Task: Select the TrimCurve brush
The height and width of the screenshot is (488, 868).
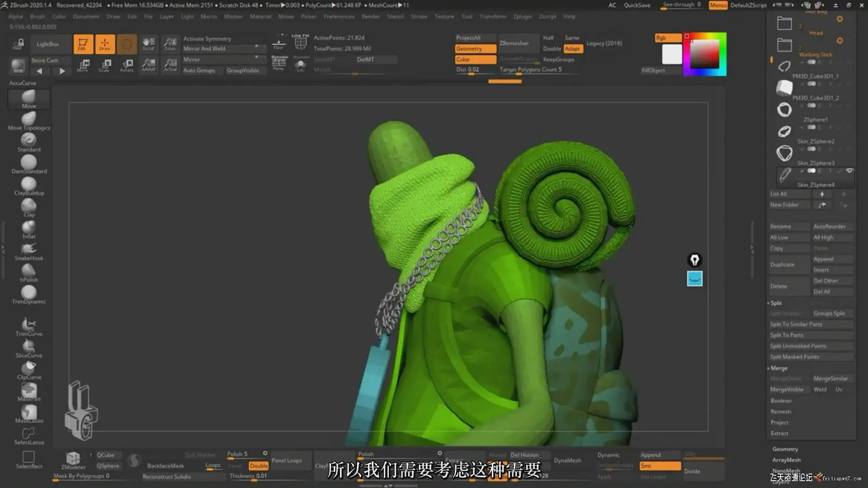Action: pos(28,326)
